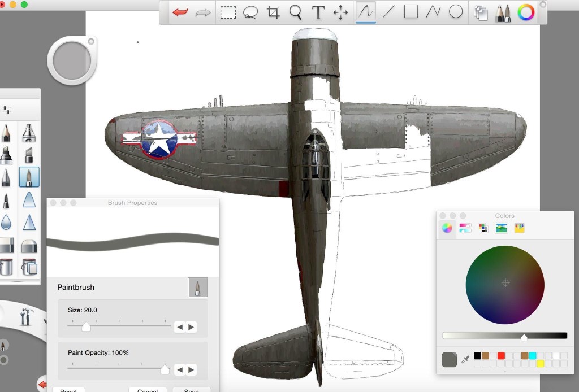Switch to Color Sliders tab in Colors

465,228
